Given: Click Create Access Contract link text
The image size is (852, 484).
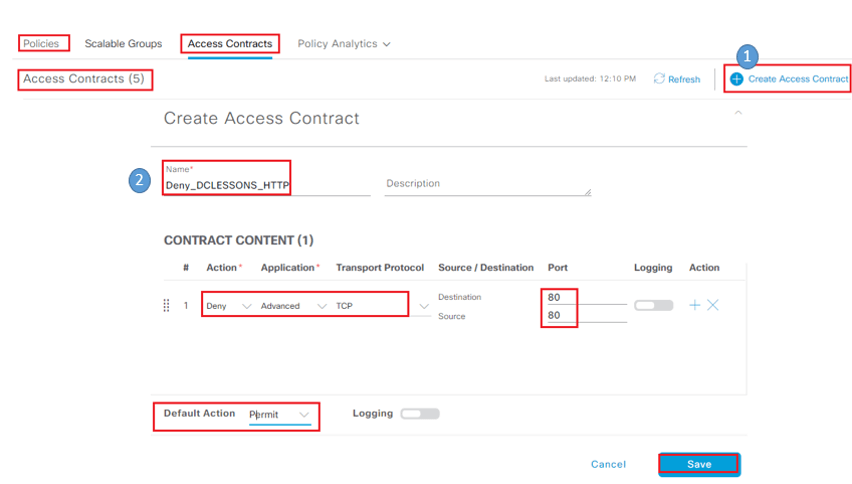Looking at the screenshot, I should [x=798, y=79].
